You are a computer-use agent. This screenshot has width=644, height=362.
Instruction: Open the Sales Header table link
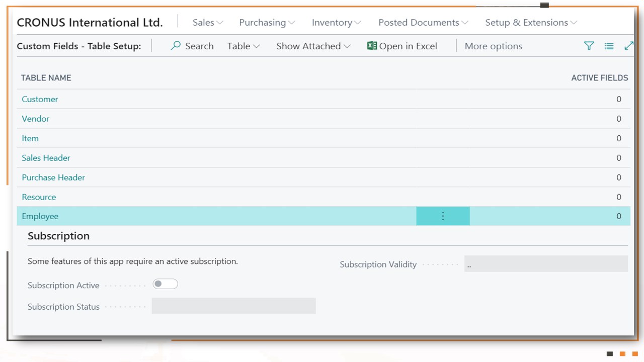(46, 158)
